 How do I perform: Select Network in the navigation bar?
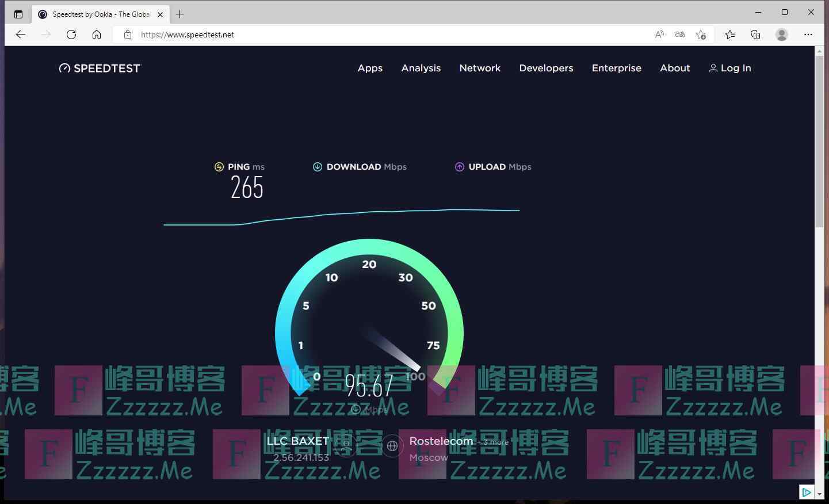click(480, 68)
